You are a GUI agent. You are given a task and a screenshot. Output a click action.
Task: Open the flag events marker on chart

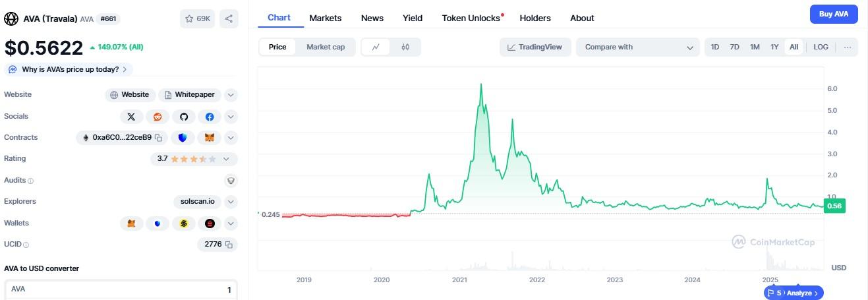(x=774, y=293)
